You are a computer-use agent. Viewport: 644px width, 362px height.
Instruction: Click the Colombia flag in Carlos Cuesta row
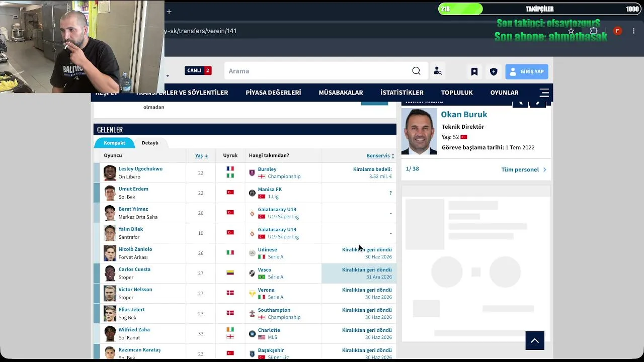click(x=230, y=273)
